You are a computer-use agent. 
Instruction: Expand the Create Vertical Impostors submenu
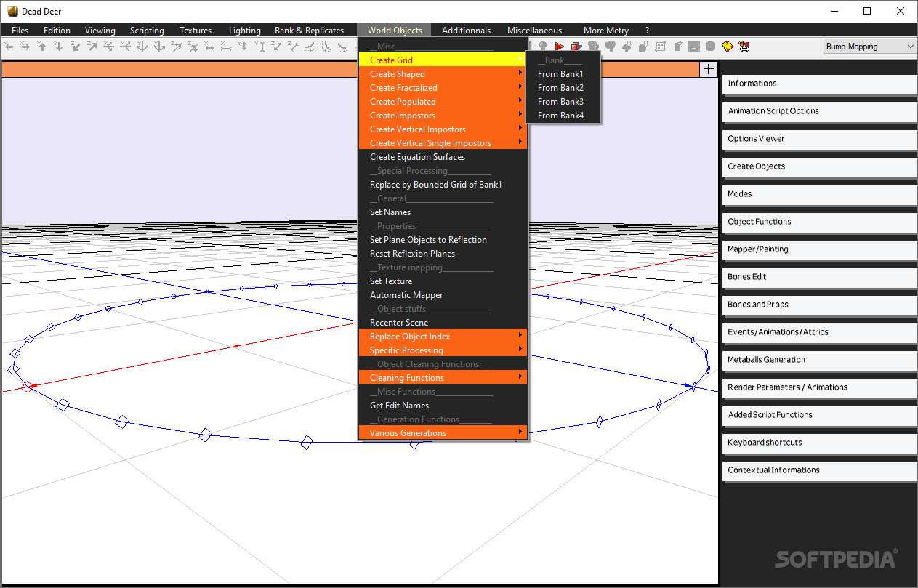click(x=443, y=129)
